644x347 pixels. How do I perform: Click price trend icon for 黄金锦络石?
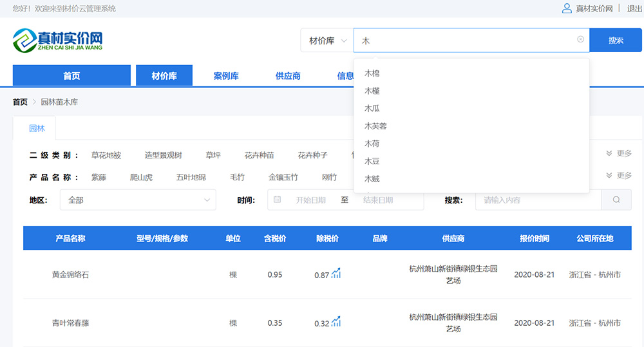tap(336, 274)
